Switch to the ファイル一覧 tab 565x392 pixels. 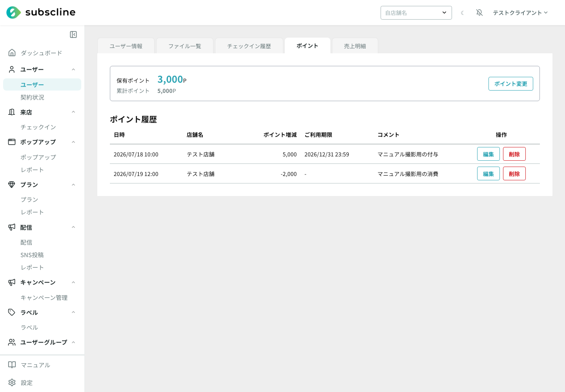(x=185, y=46)
